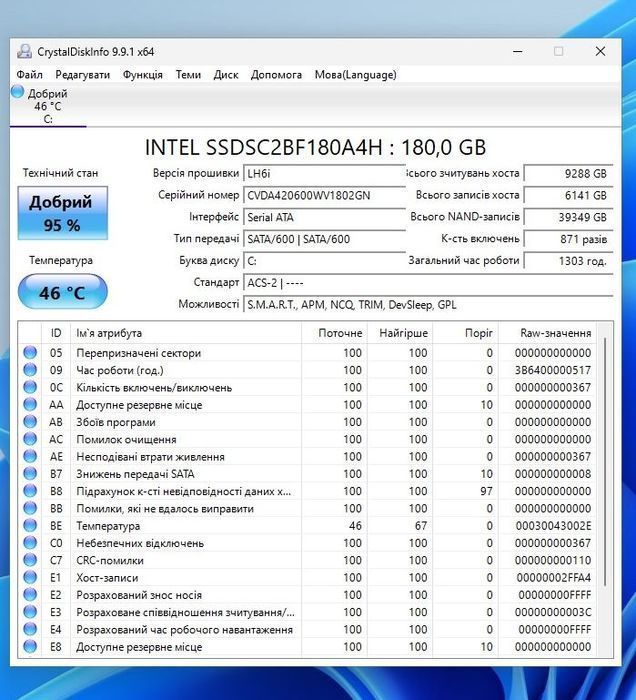This screenshot has height=700, width=636.
Task: Click worst value 67 in Температура row
Action: [x=420, y=525]
